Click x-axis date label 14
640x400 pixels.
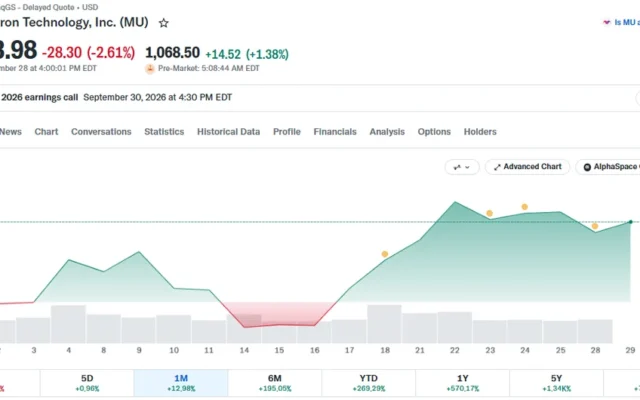click(x=244, y=350)
